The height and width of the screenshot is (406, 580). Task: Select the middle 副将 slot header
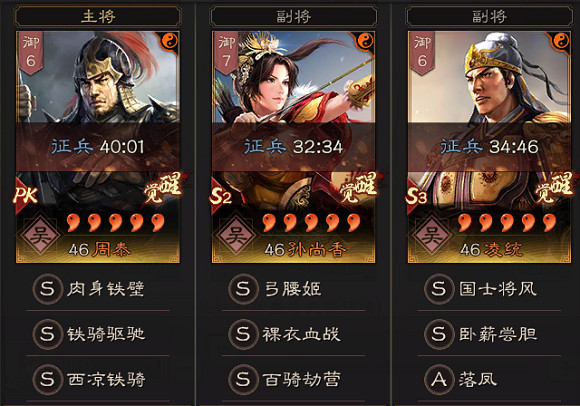pyautogui.click(x=294, y=17)
